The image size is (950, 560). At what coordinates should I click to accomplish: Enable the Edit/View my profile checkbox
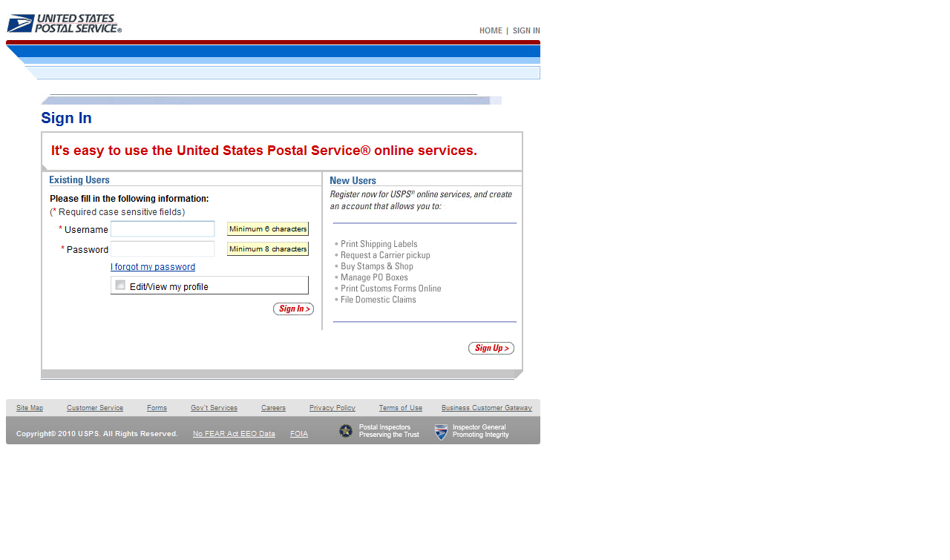click(x=119, y=284)
